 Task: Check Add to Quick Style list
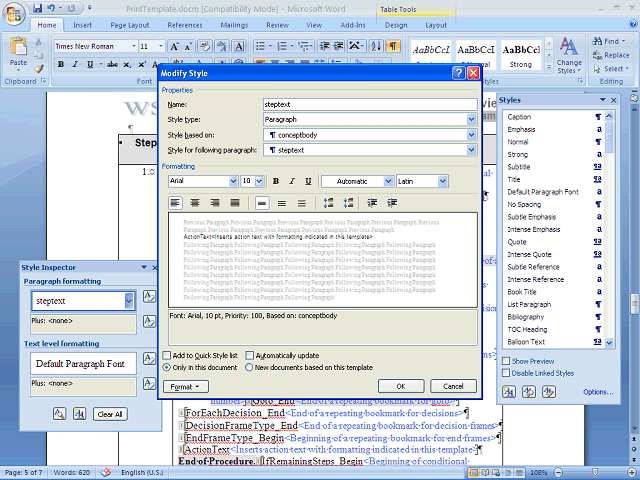pyautogui.click(x=167, y=356)
